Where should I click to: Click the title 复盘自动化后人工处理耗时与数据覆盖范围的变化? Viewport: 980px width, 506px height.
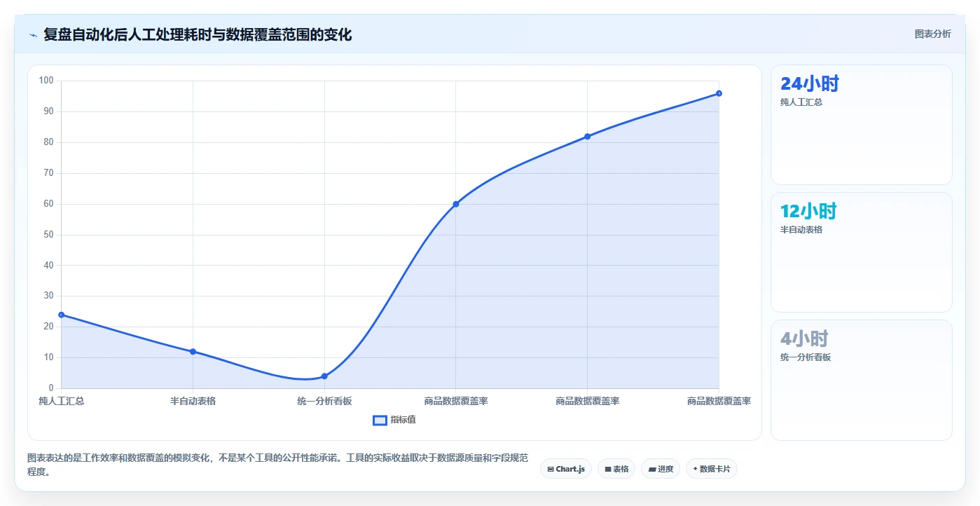tap(198, 34)
